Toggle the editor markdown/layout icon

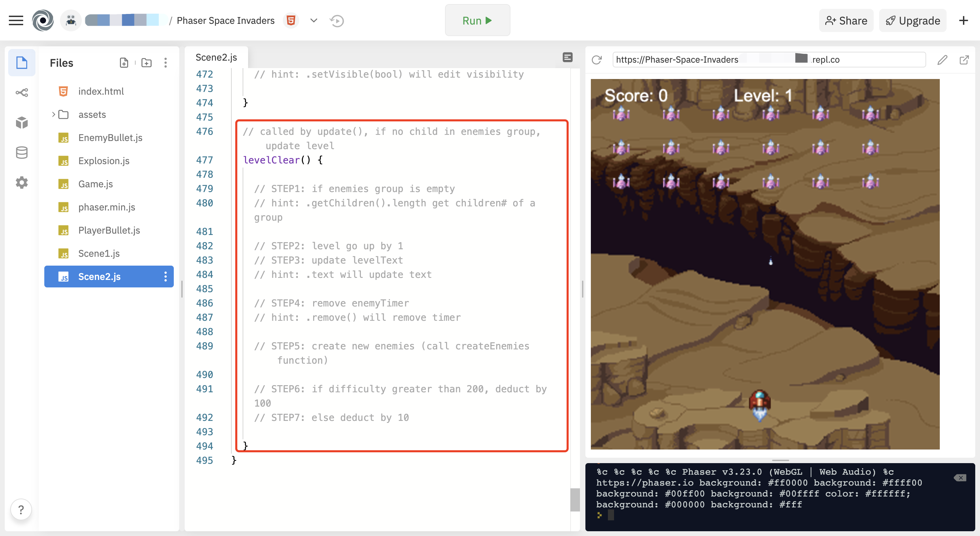click(567, 58)
